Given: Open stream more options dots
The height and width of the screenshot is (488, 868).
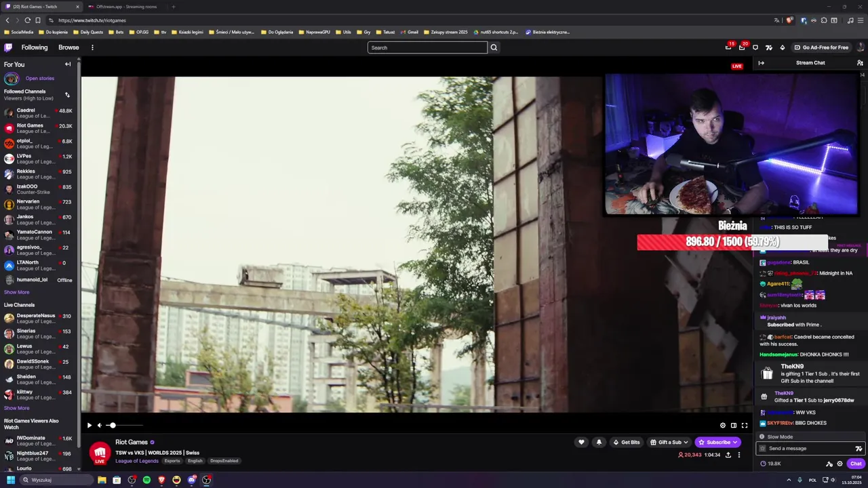Looking at the screenshot, I should (x=739, y=455).
